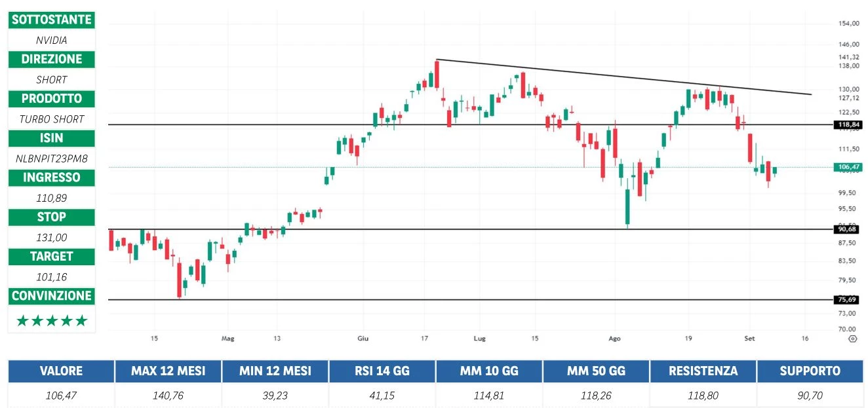Select the green 106,47 current price tag
This screenshot has width=868, height=408.
848,167
